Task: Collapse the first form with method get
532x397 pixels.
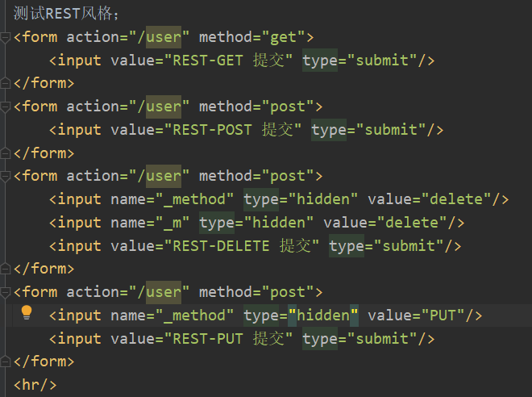Action: point(5,37)
